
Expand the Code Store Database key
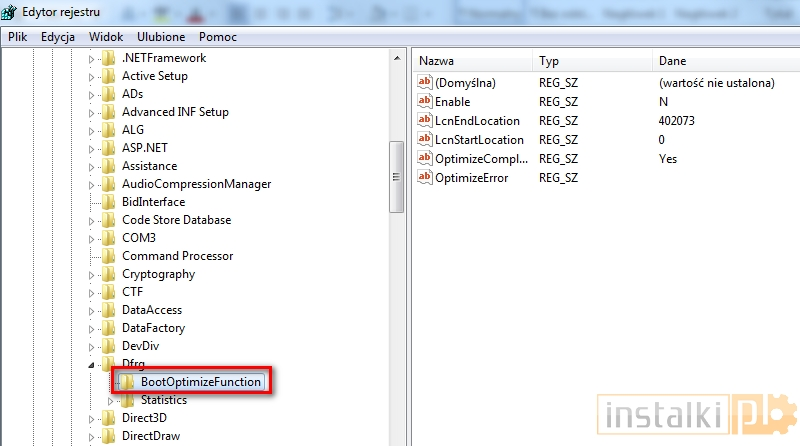pyautogui.click(x=91, y=221)
